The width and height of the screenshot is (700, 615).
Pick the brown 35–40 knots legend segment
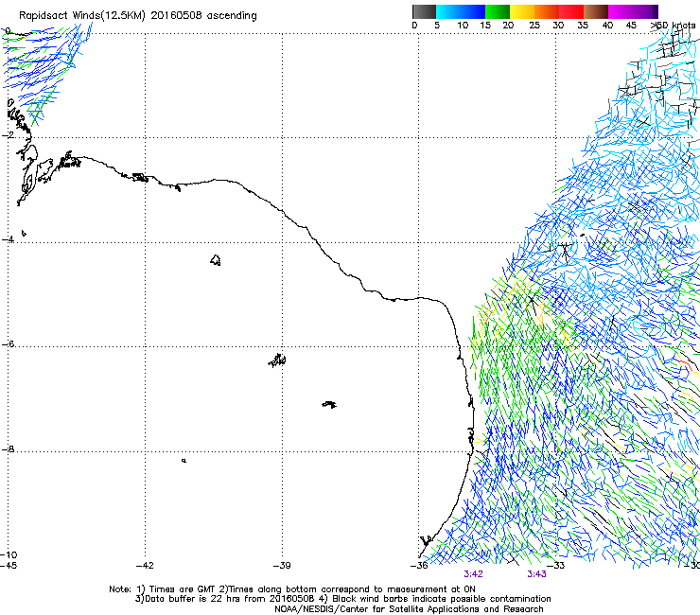point(596,11)
